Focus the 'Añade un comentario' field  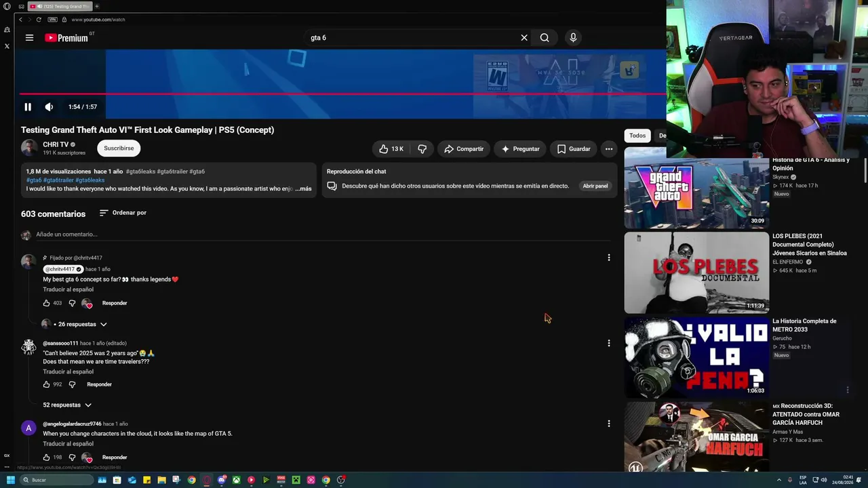point(324,235)
